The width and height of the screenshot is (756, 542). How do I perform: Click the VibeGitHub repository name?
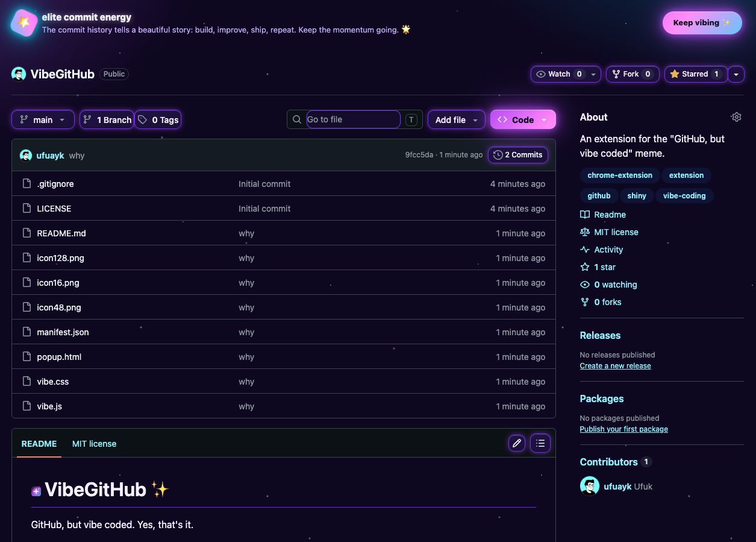coord(63,74)
